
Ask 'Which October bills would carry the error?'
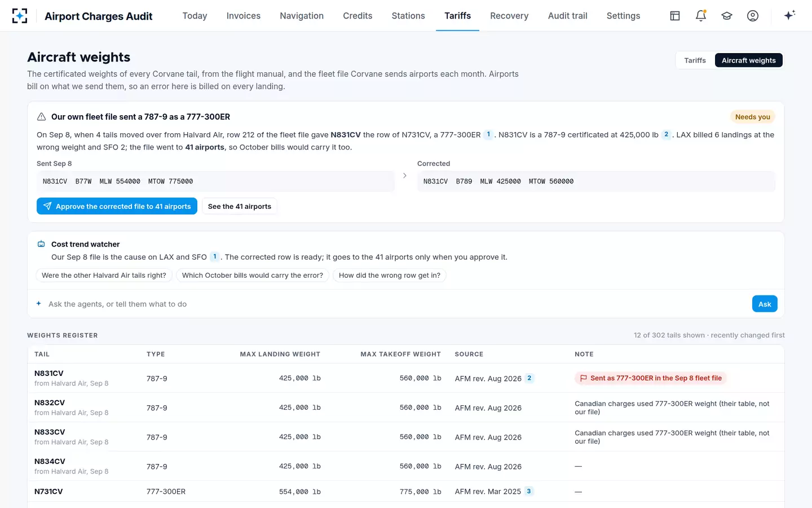click(253, 275)
